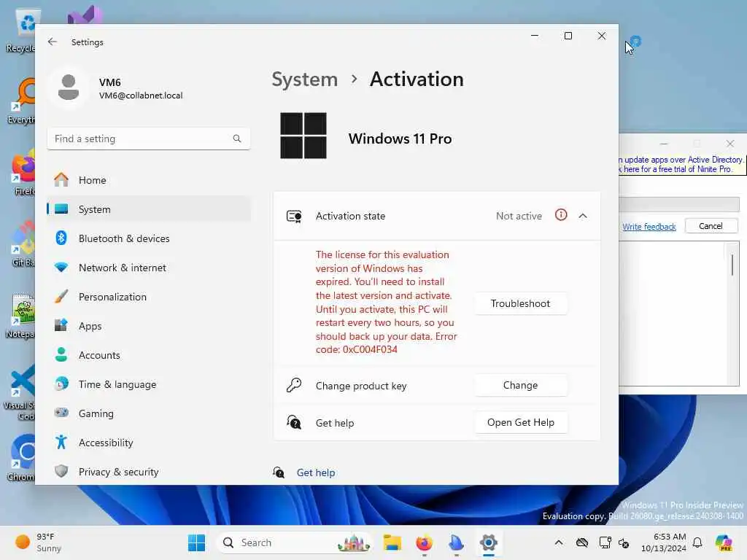Click the Activation state certificate icon
Viewport: 747px width, 560px height.
(294, 216)
